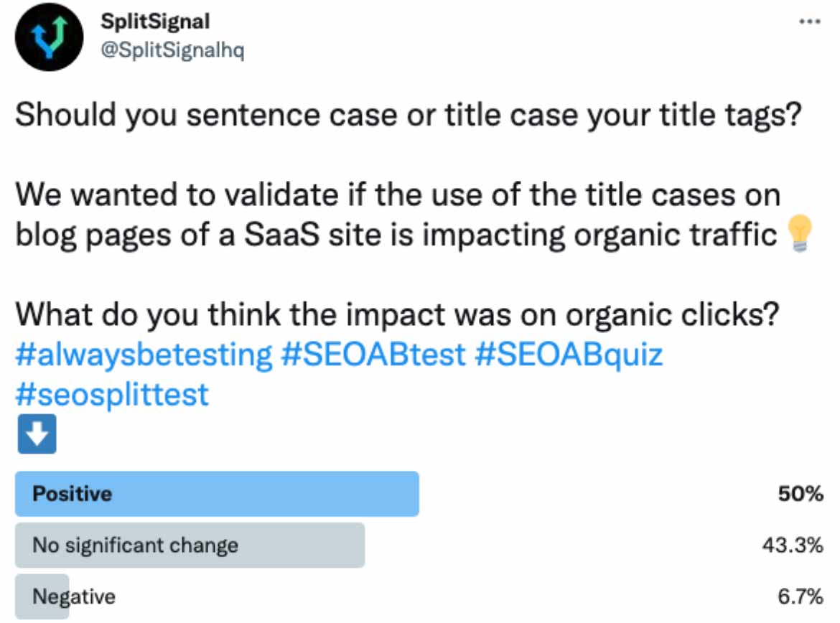This screenshot has width=840, height=623.
Task: Select the Positive poll option
Action: (x=73, y=494)
